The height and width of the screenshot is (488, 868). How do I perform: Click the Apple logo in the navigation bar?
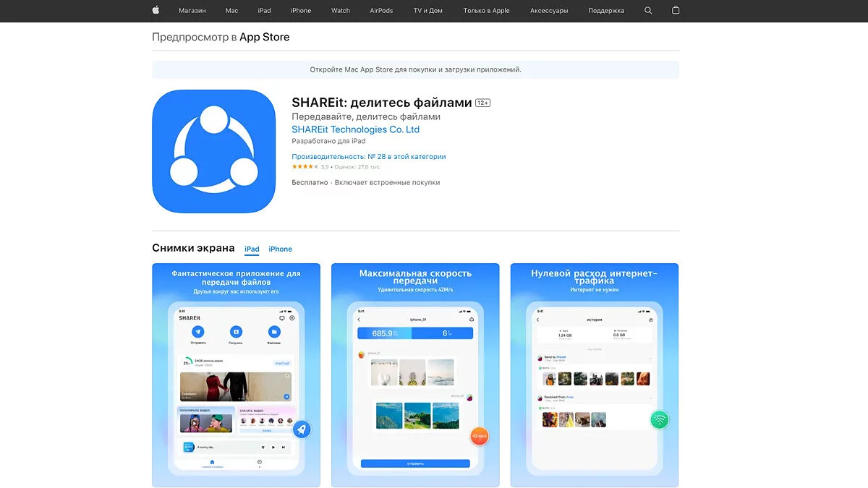(x=156, y=10)
